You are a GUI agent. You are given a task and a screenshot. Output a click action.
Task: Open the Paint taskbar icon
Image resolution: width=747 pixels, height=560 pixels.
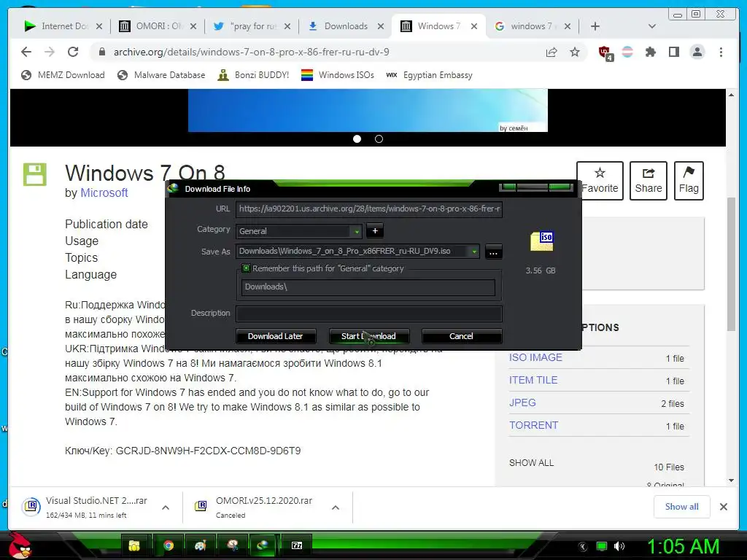[x=200, y=545]
